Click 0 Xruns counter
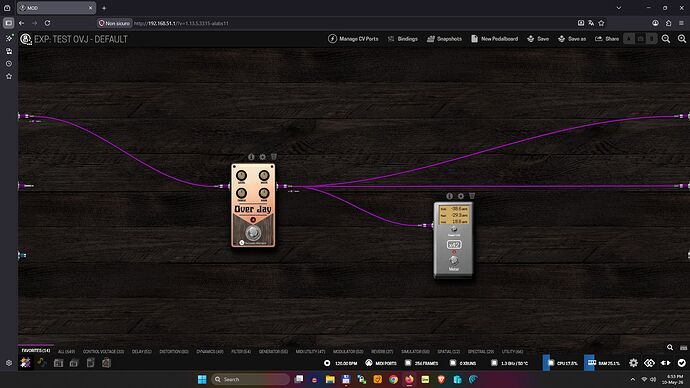This screenshot has height=388, width=690. coord(463,363)
